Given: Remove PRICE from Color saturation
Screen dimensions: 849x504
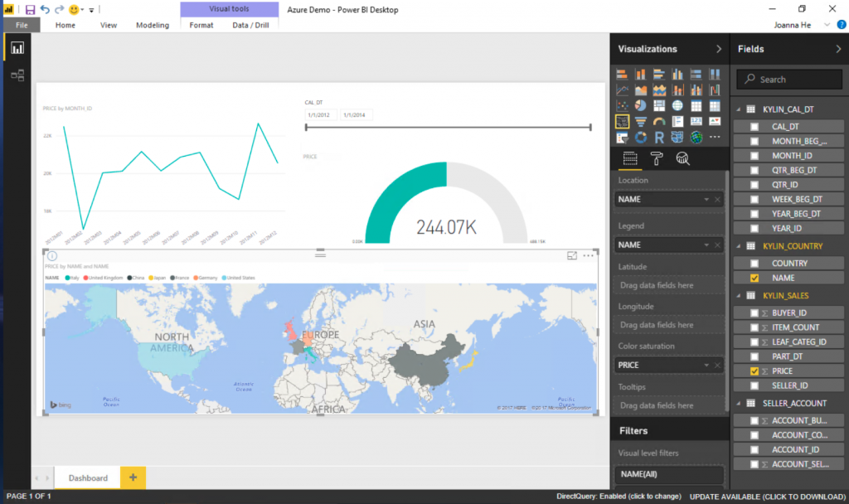Looking at the screenshot, I should [717, 366].
